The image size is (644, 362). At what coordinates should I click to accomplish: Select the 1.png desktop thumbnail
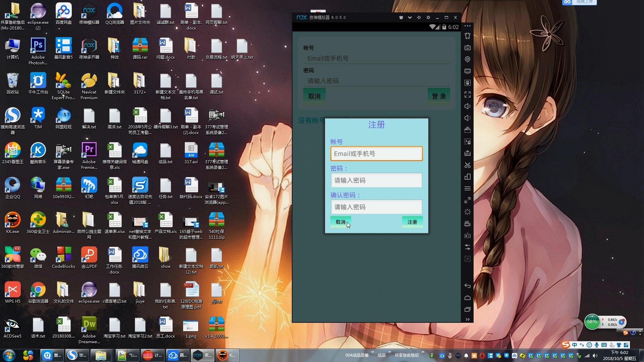[191, 328]
